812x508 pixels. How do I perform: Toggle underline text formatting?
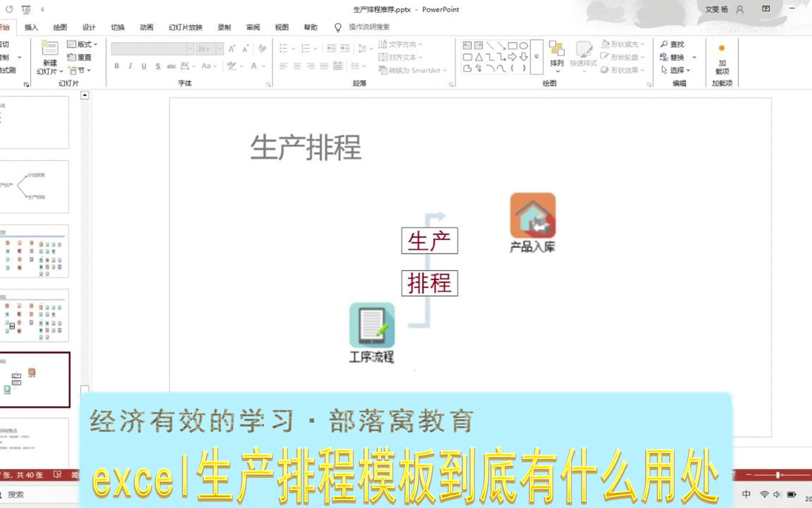pyautogui.click(x=144, y=66)
